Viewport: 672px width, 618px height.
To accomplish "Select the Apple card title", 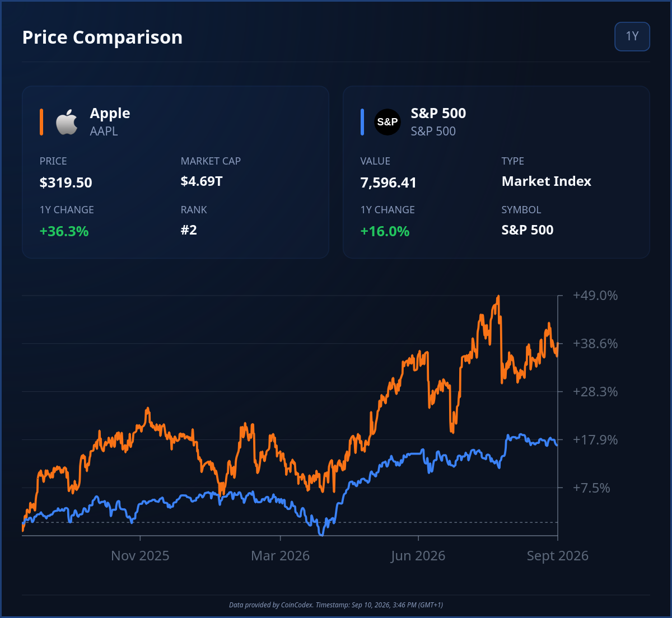I will (x=110, y=113).
